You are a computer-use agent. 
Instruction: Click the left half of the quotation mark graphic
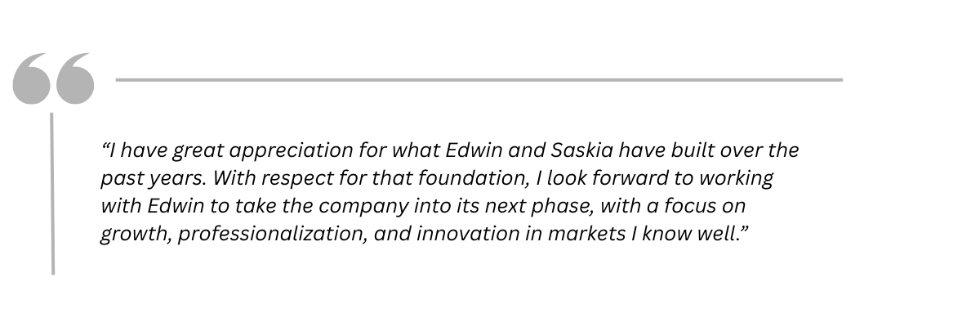tap(32, 79)
